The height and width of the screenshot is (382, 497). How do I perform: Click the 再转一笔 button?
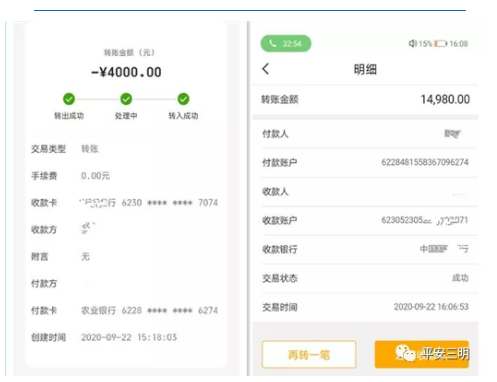click(309, 355)
